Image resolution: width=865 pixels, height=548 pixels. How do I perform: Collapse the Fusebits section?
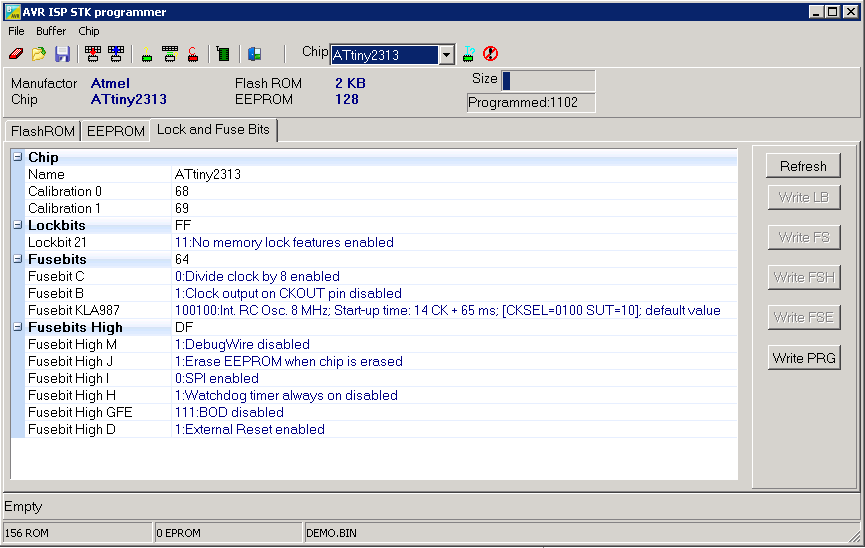(x=18, y=259)
